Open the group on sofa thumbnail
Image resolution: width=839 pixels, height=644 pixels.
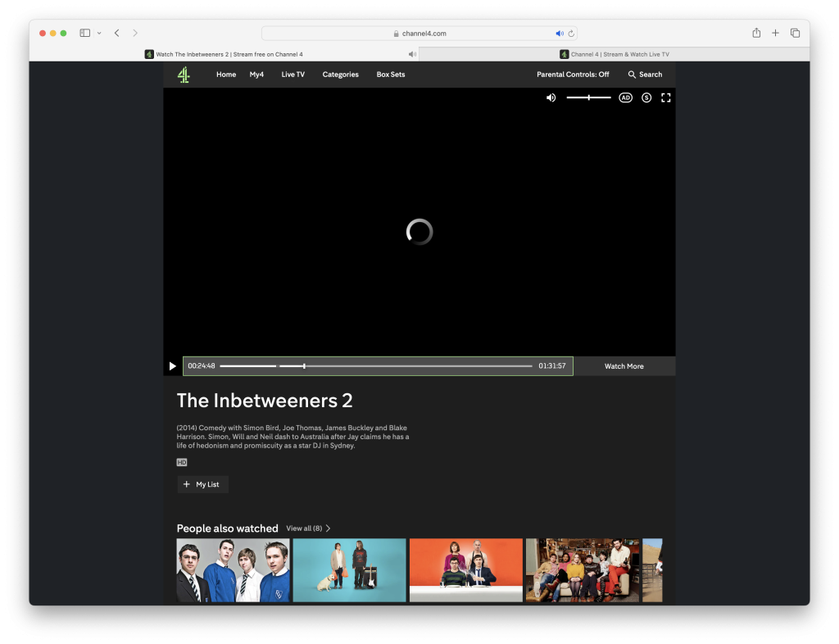pyautogui.click(x=583, y=570)
